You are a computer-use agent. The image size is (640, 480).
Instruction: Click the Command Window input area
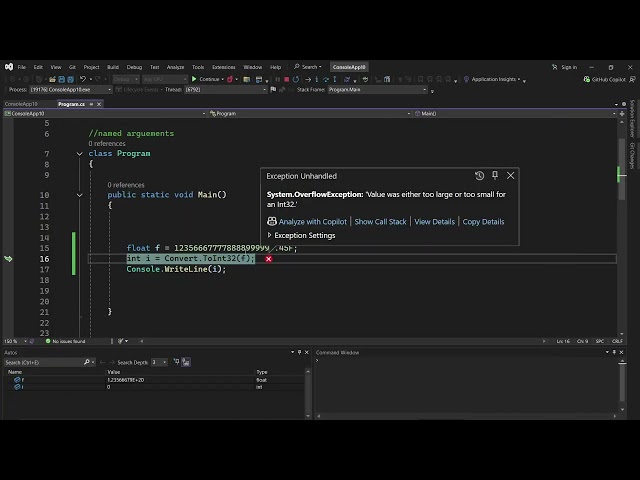coord(465,386)
